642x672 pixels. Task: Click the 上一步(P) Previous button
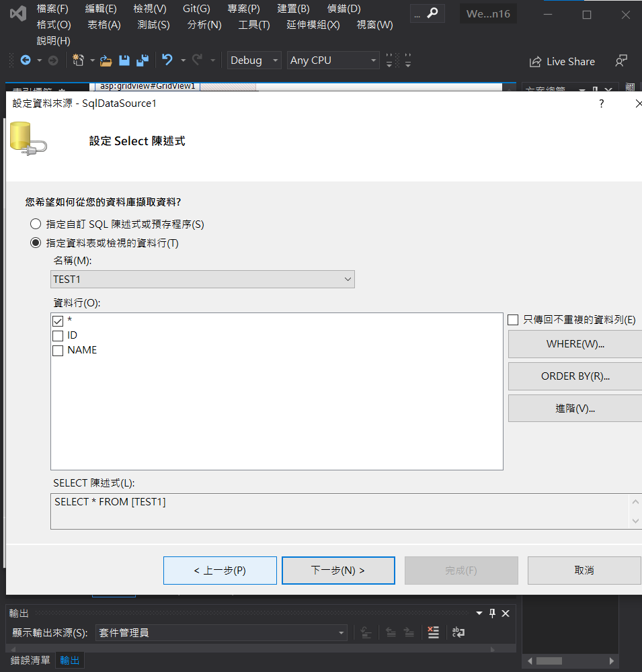click(220, 571)
